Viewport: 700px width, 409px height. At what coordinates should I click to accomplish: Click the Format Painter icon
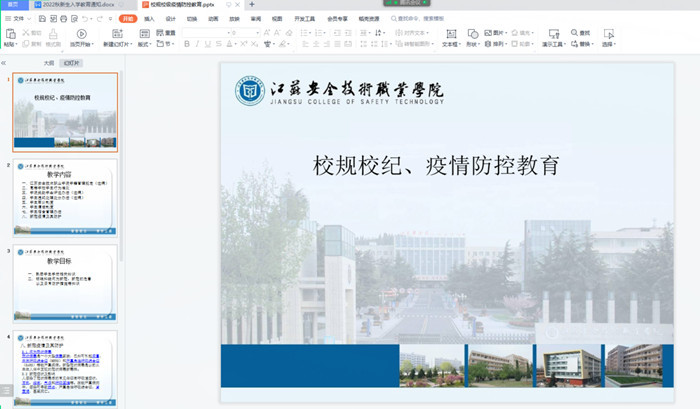(x=56, y=33)
